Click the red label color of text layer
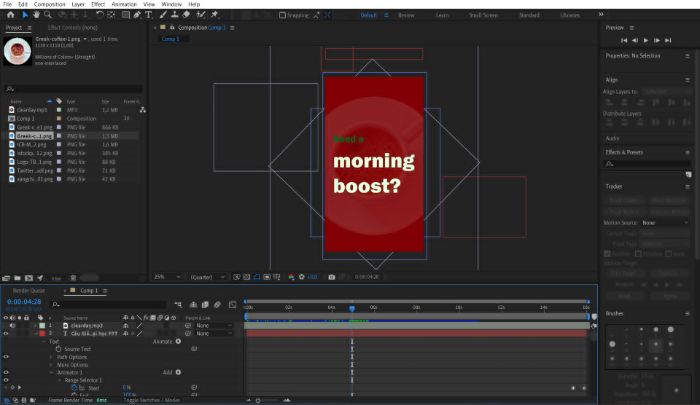Screen dimensions: 700x405 [x=42, y=334]
